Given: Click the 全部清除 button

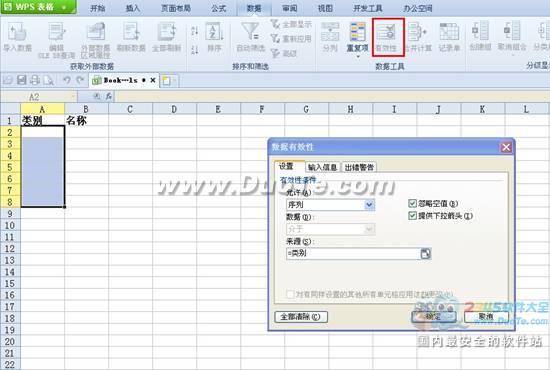Looking at the screenshot, I should click(301, 317).
